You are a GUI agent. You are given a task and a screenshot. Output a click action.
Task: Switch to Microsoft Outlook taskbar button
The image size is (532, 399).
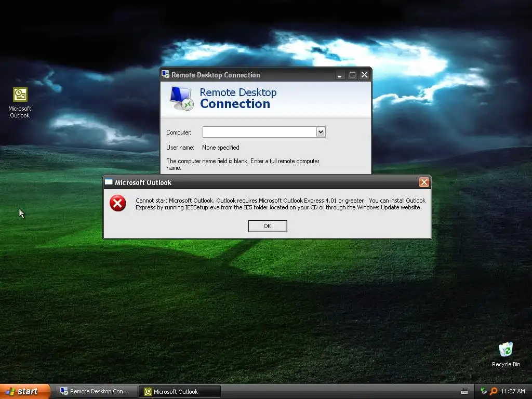pos(180,392)
